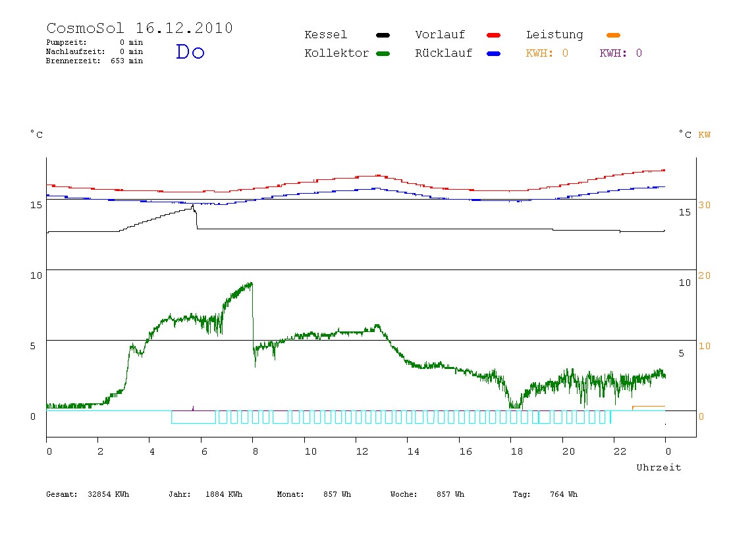This screenshot has width=756, height=535.
Task: Click the black Kessel legend swatch
Action: [x=383, y=35]
